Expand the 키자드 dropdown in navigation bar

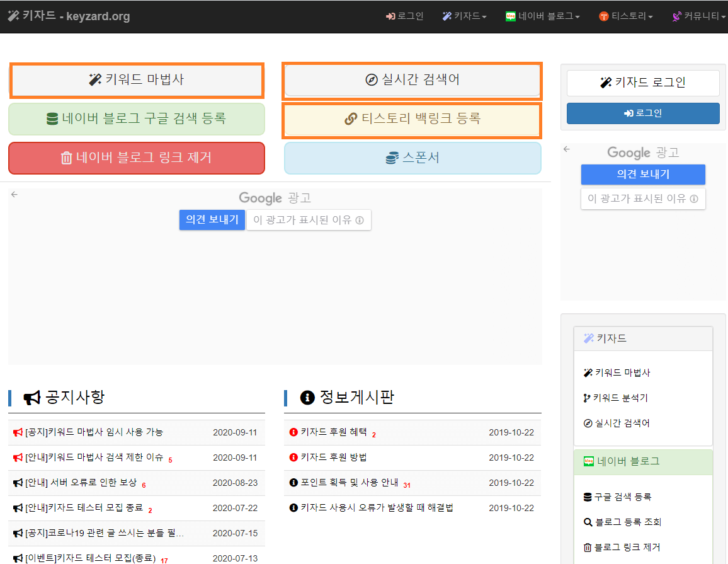point(464,16)
